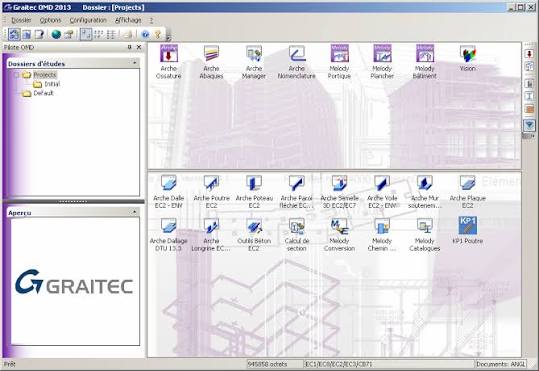Click the first toolbar icon (highlighted)
539x371 pixels.
tap(14, 34)
